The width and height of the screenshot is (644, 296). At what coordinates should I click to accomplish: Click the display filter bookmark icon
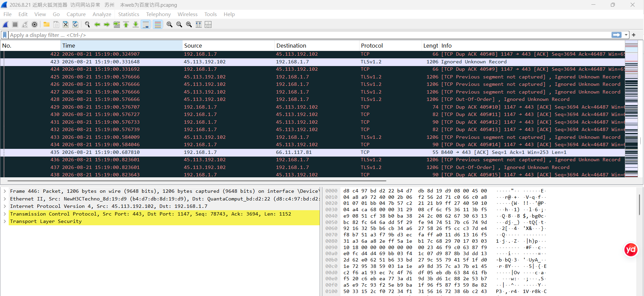(5, 35)
